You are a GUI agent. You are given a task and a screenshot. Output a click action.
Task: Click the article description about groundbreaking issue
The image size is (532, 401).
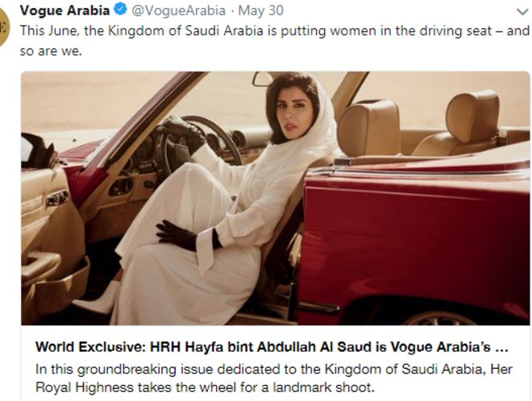pos(274,378)
